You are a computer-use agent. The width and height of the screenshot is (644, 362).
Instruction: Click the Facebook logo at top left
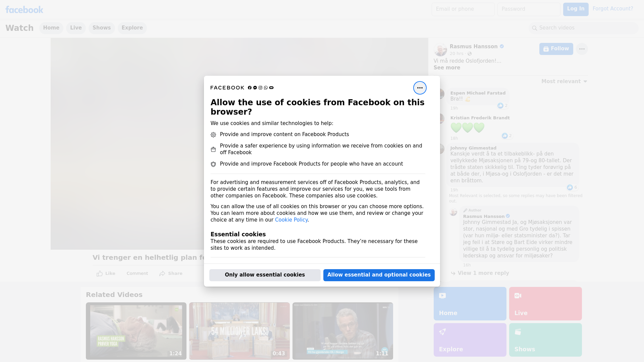coord(24,10)
